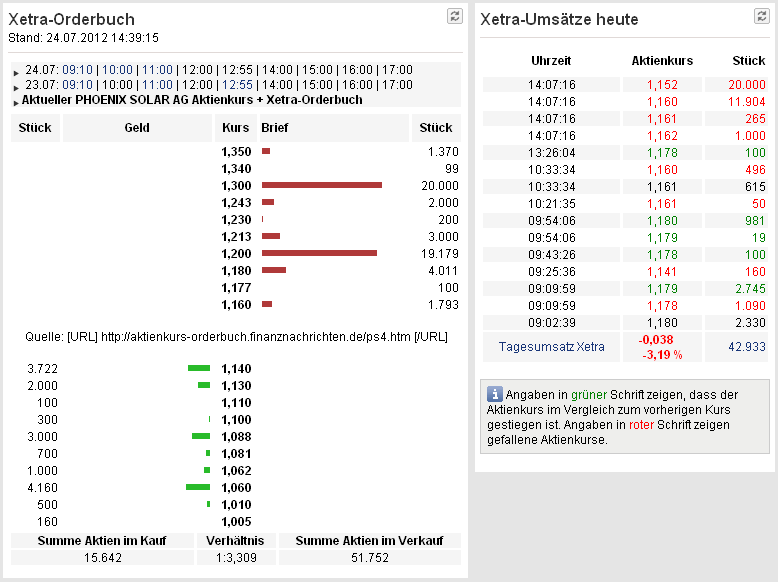The height and width of the screenshot is (582, 778).
Task: Open Aktueller PHOENIX SOLAR AG Aktienkurs link
Action: point(192,100)
